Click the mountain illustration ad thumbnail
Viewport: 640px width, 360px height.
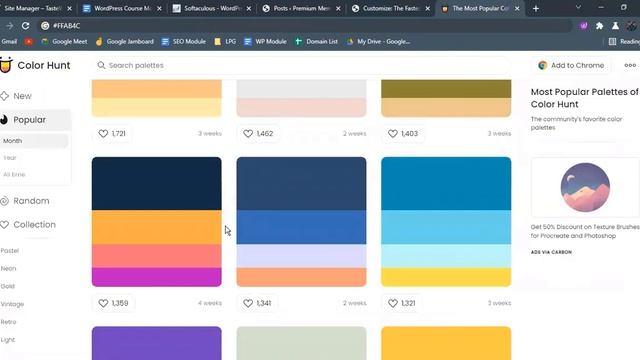(x=585, y=187)
